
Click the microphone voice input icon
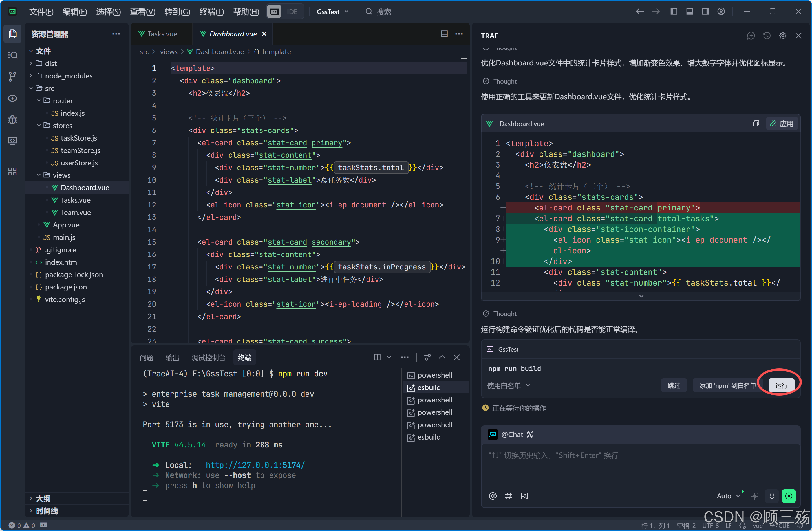click(x=772, y=496)
